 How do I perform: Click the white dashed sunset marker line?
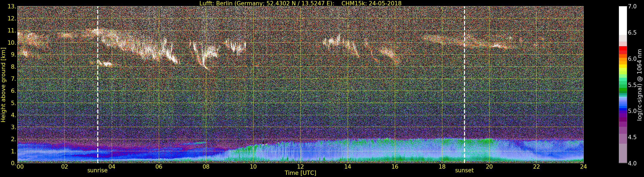point(464,85)
